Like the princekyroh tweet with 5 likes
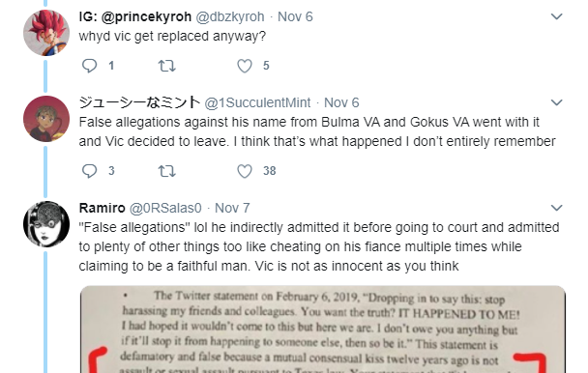Image resolution: width=588 pixels, height=373 pixels. (245, 66)
